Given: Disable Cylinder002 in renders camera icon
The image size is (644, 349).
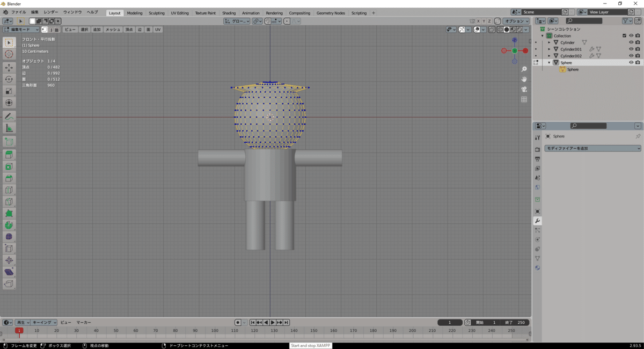Looking at the screenshot, I should pyautogui.click(x=638, y=56).
